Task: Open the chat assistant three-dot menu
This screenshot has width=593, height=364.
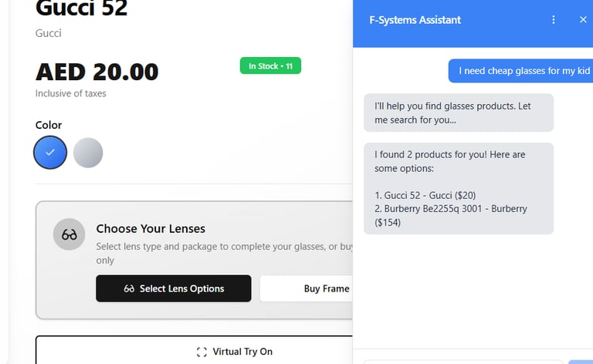Action: (x=553, y=20)
